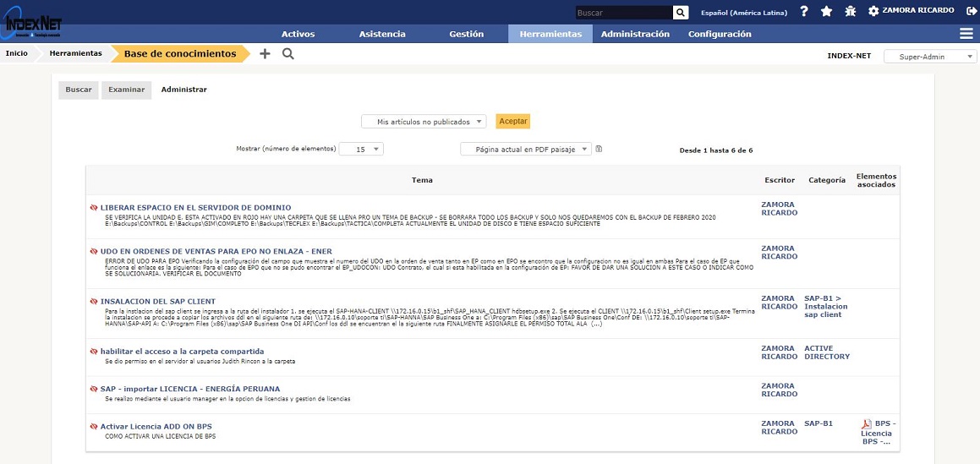This screenshot has height=464, width=980.
Task: Add a new article with the plus icon
Action: [265, 53]
